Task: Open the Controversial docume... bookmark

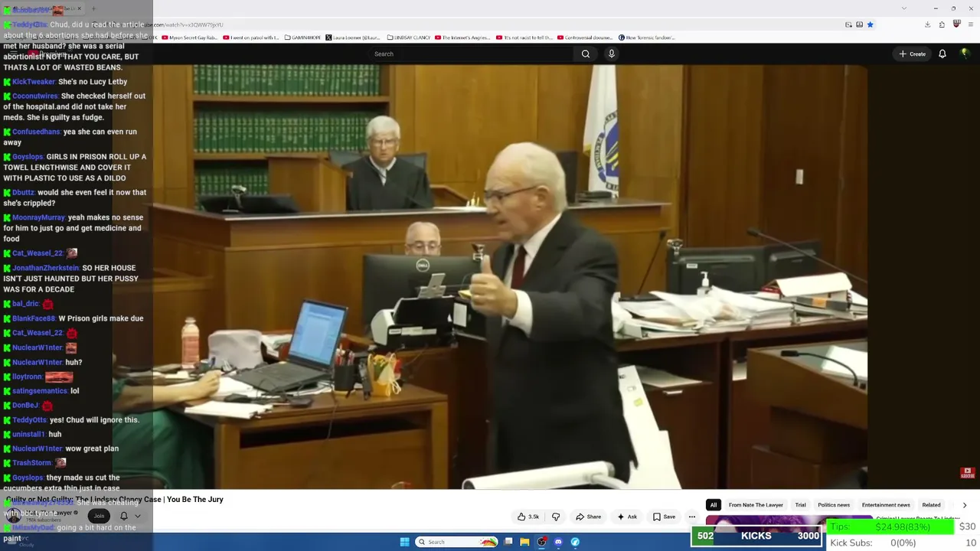Action: (586, 37)
